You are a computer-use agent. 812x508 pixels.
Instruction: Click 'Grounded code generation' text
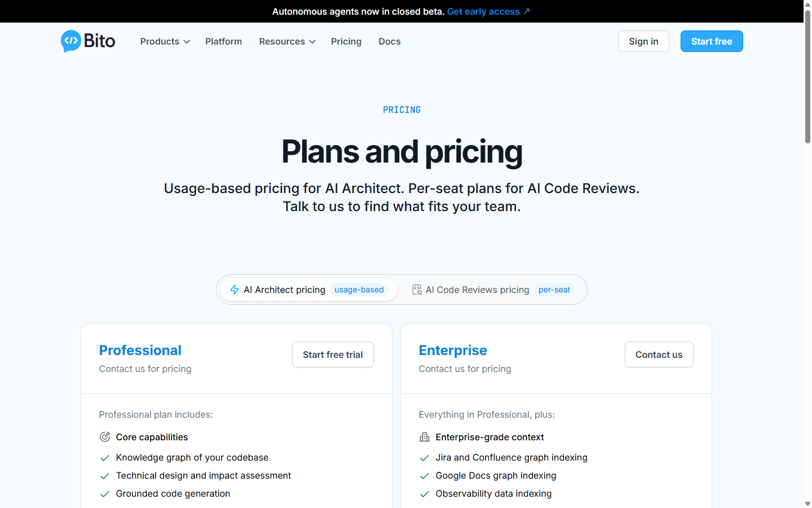click(173, 493)
